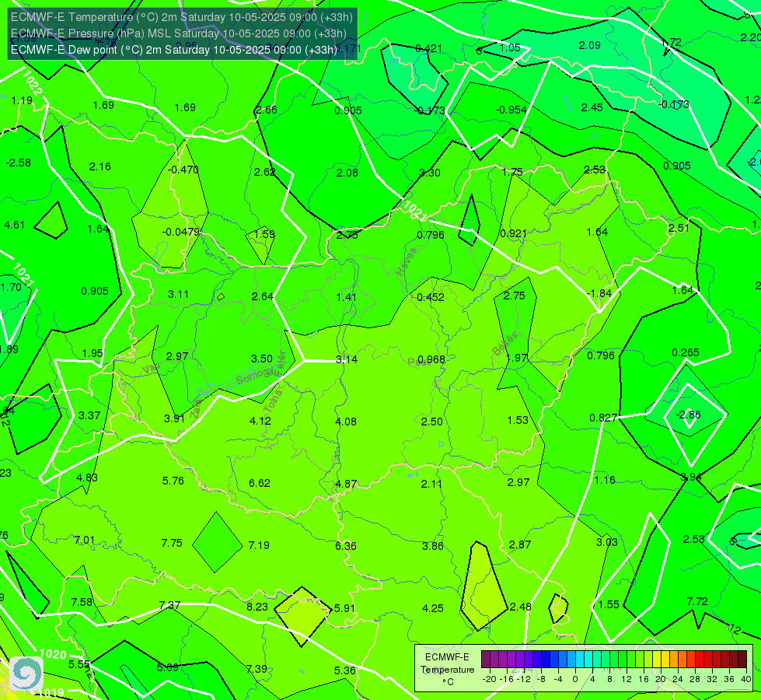Image resolution: width=761 pixels, height=700 pixels.
Task: Click the Békés county label
Action: (504, 345)
